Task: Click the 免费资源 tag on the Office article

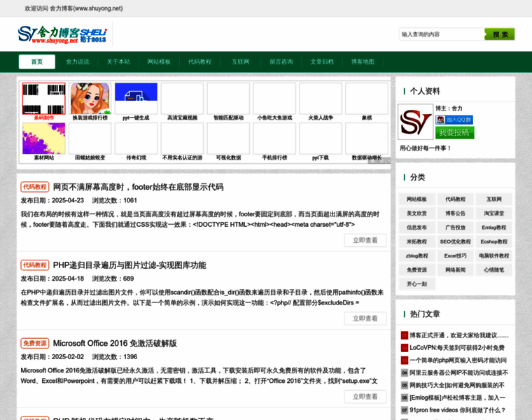Action: pos(35,343)
